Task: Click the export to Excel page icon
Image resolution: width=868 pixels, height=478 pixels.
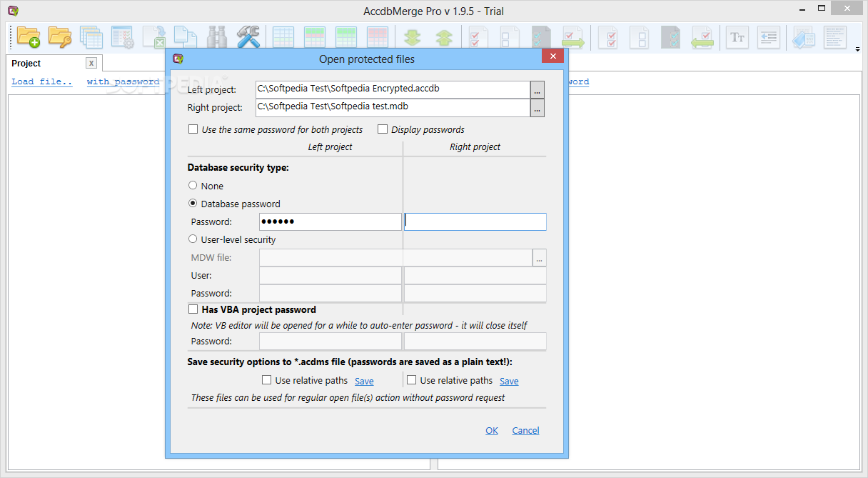Action: 154,36
